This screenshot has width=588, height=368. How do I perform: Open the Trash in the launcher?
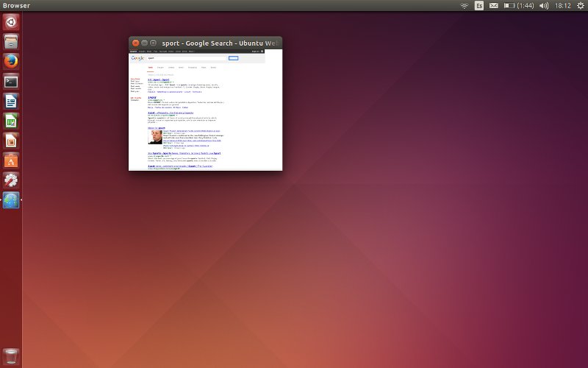click(11, 355)
